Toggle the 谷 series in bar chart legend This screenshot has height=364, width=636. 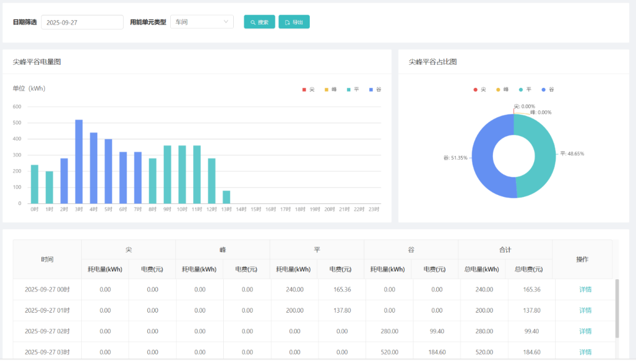point(375,90)
